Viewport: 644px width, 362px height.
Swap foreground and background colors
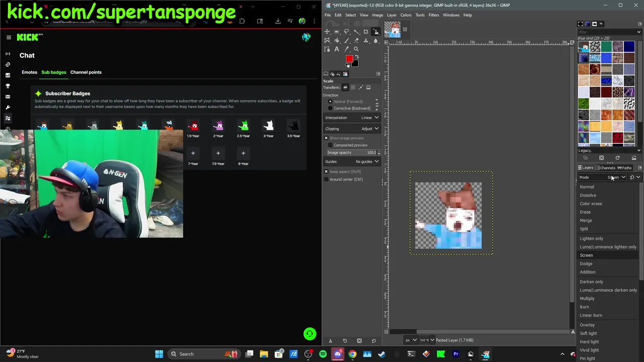357,56
